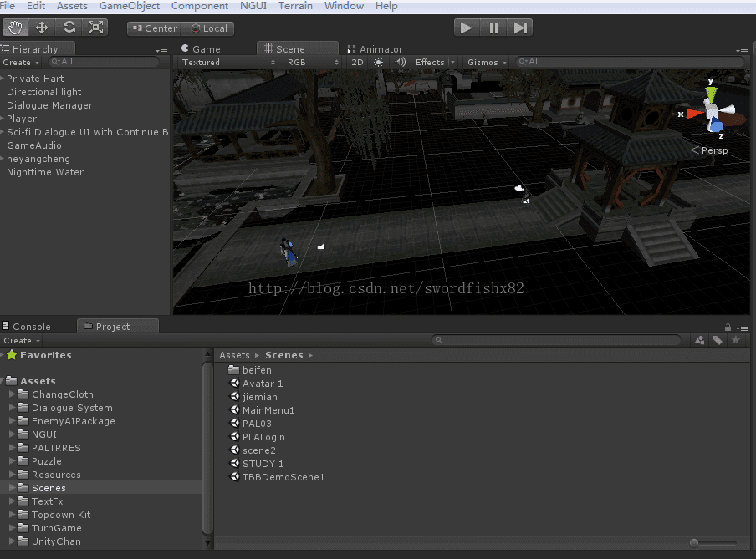The image size is (756, 559).
Task: Toggle pivot Center mode button
Action: point(154,28)
